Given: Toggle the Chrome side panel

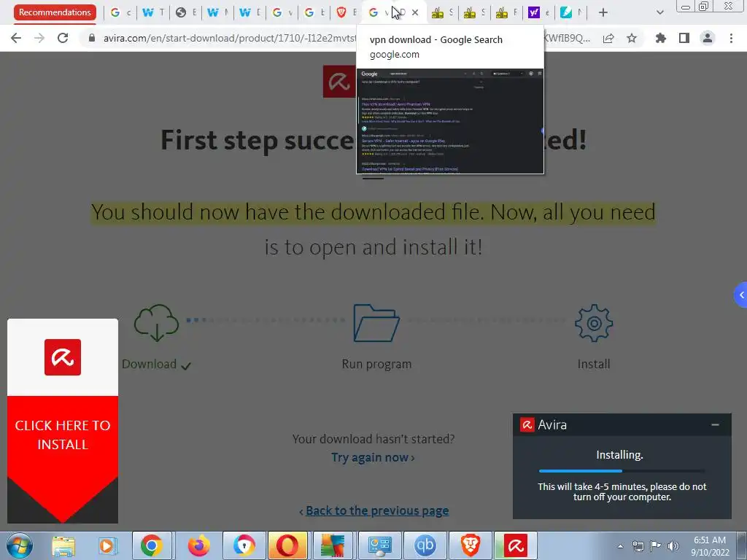Looking at the screenshot, I should 684,38.
